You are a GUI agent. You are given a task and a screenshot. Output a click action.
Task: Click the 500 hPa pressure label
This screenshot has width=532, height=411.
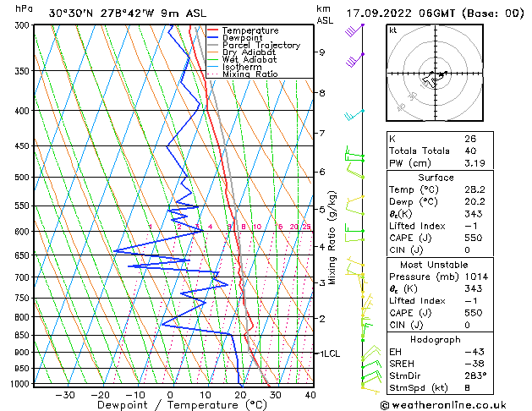(24, 178)
